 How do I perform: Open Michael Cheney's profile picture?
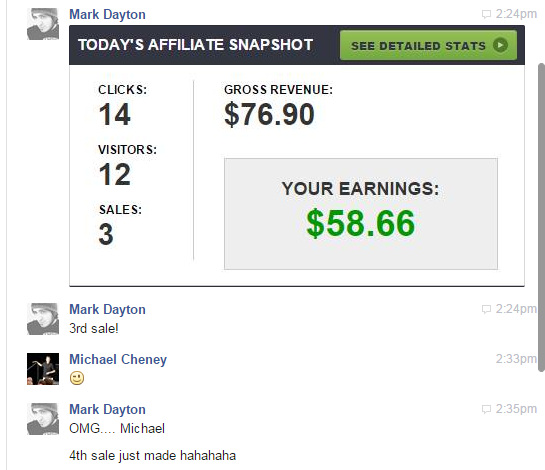point(43,369)
